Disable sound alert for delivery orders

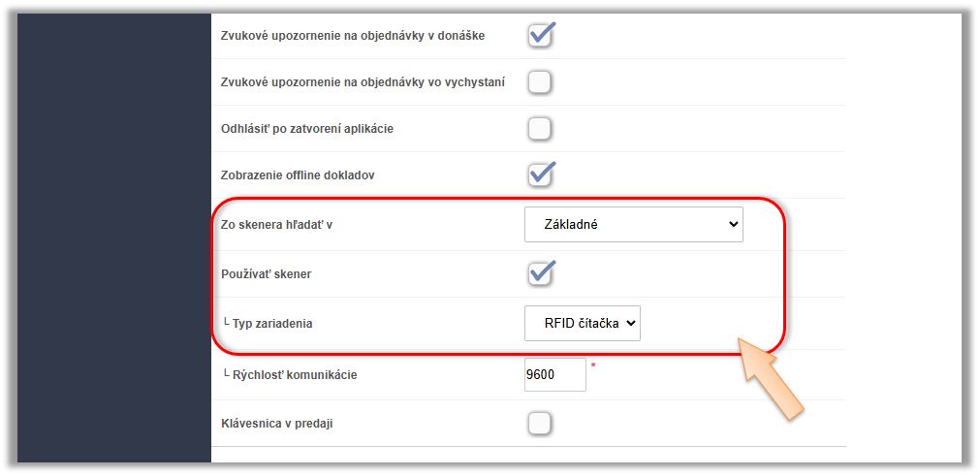540,36
